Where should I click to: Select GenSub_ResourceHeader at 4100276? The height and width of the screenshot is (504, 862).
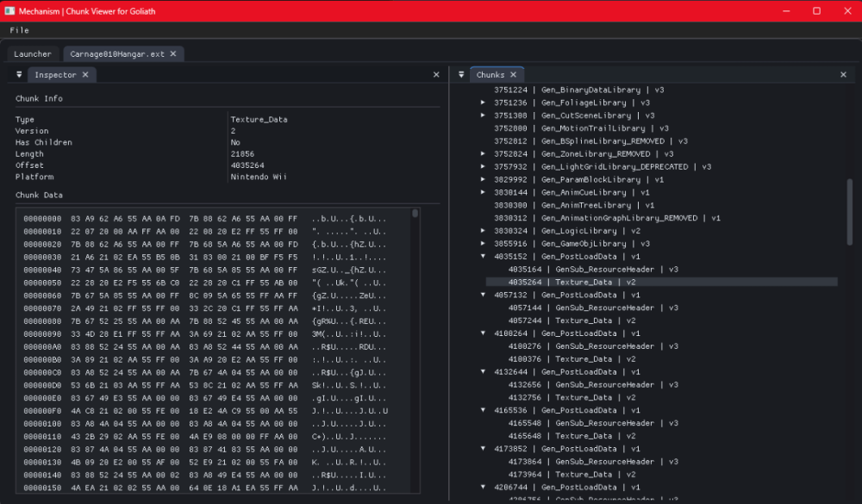(593, 346)
